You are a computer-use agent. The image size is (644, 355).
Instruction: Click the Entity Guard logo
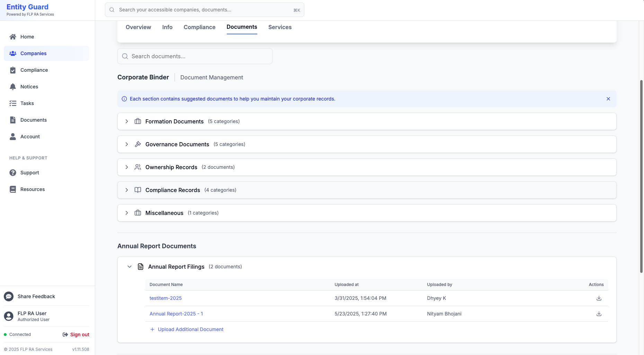pos(27,7)
